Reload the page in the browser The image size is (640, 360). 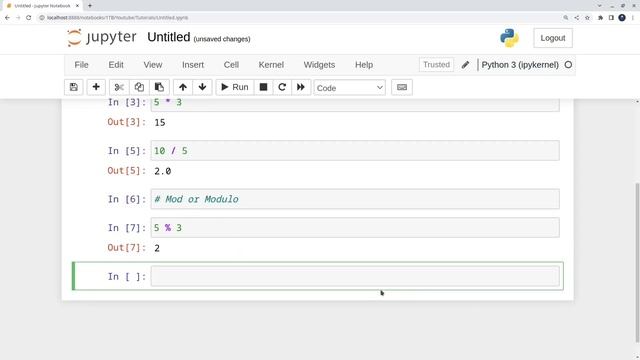(29, 18)
